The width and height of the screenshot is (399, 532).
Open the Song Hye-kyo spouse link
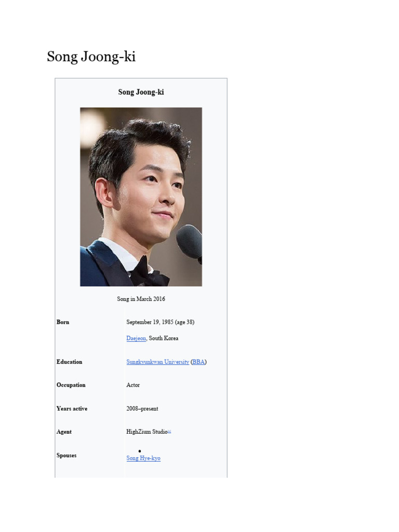pyautogui.click(x=143, y=458)
